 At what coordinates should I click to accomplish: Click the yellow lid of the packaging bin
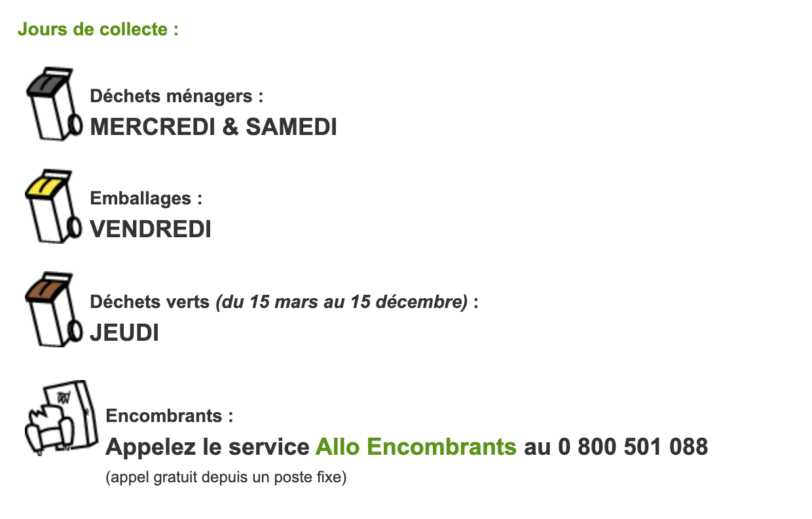(x=47, y=186)
